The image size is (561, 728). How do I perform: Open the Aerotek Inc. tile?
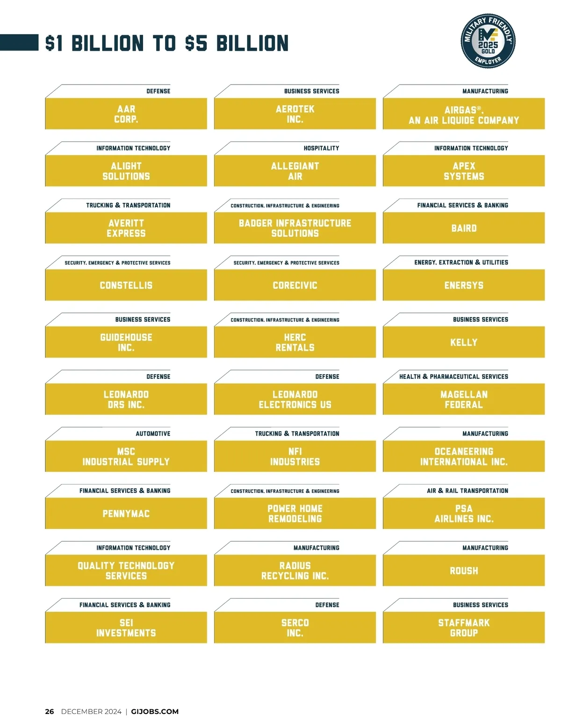[295, 114]
